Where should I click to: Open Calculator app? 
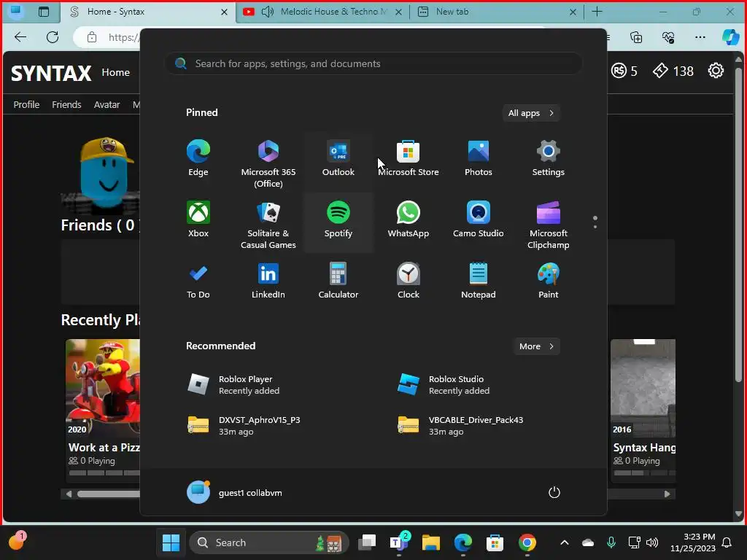(x=338, y=281)
